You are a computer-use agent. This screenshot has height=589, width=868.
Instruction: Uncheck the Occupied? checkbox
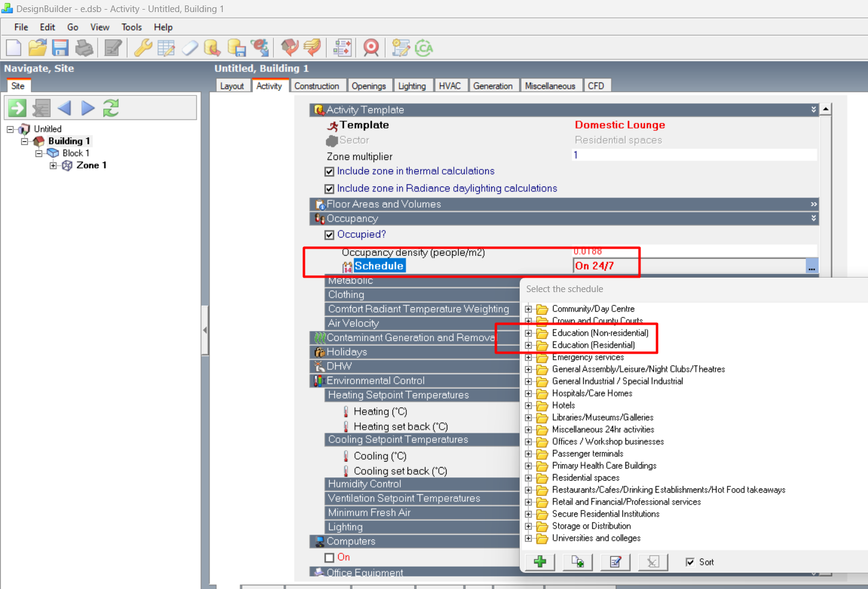329,235
